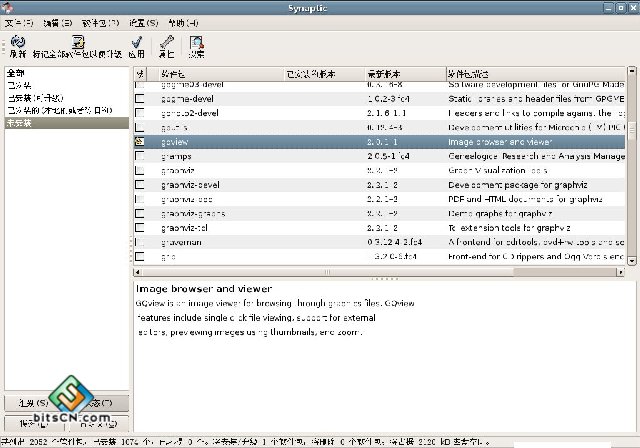Click the "PDF and HTML documents for graphviz" description
The image size is (640, 448).
pos(525,199)
